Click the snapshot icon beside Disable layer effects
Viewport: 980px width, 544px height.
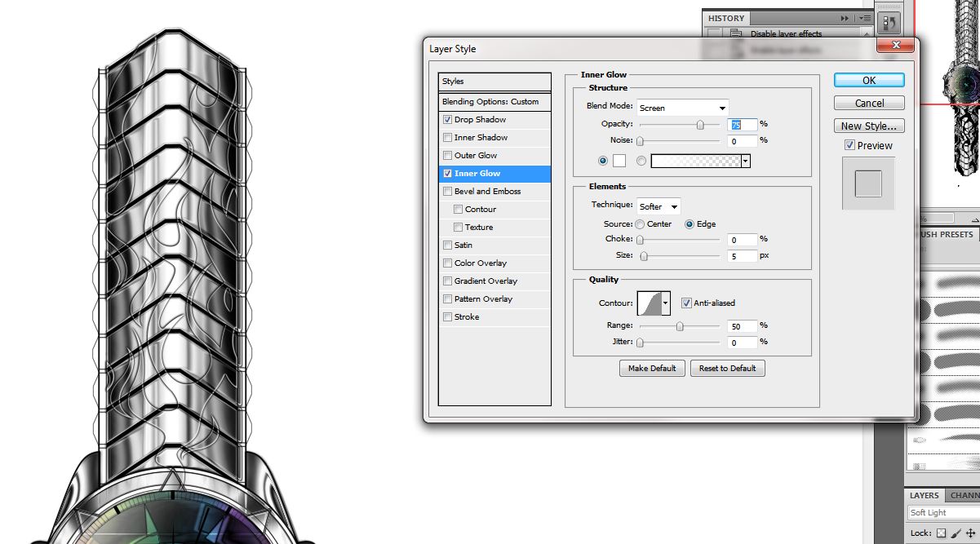click(736, 34)
